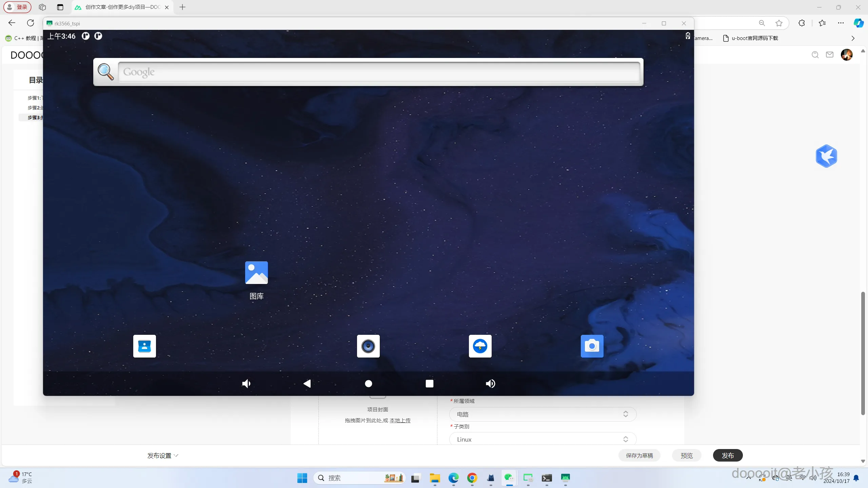The image size is (868, 488).
Task: Click the Google search field
Action: [x=378, y=72]
